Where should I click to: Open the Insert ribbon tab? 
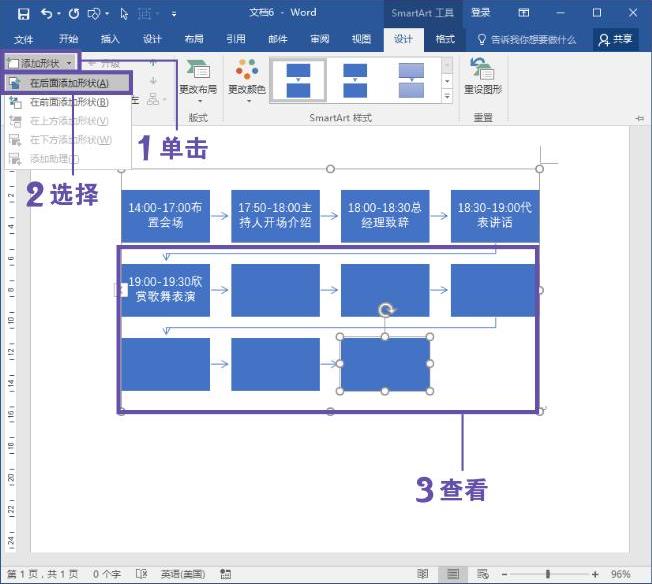110,39
